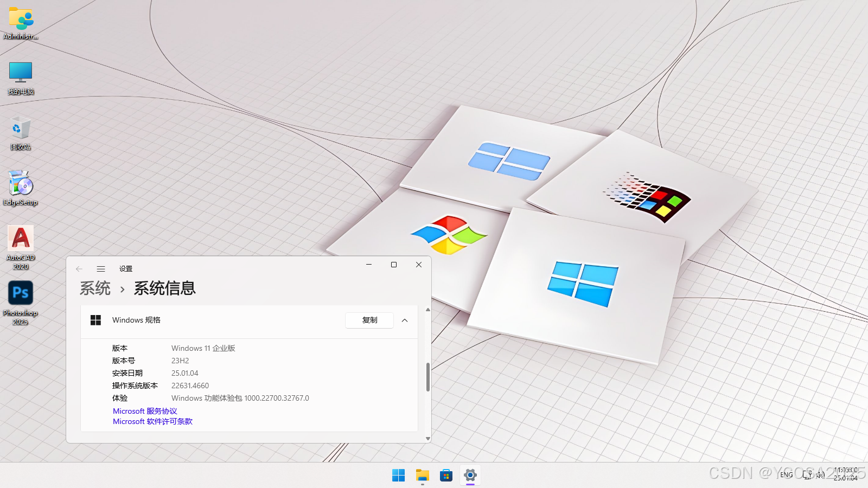Click the 'Windows 功能体验包' experience value
Viewport: 868px width, 488px height.
point(240,398)
